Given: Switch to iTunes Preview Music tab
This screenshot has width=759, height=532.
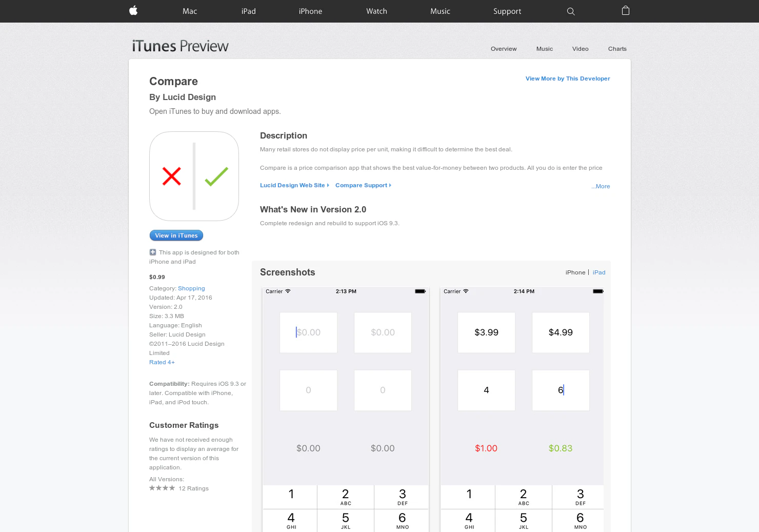Looking at the screenshot, I should point(545,49).
